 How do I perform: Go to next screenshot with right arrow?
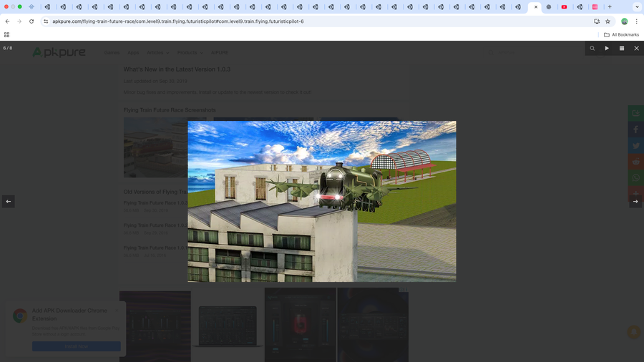[x=635, y=202]
